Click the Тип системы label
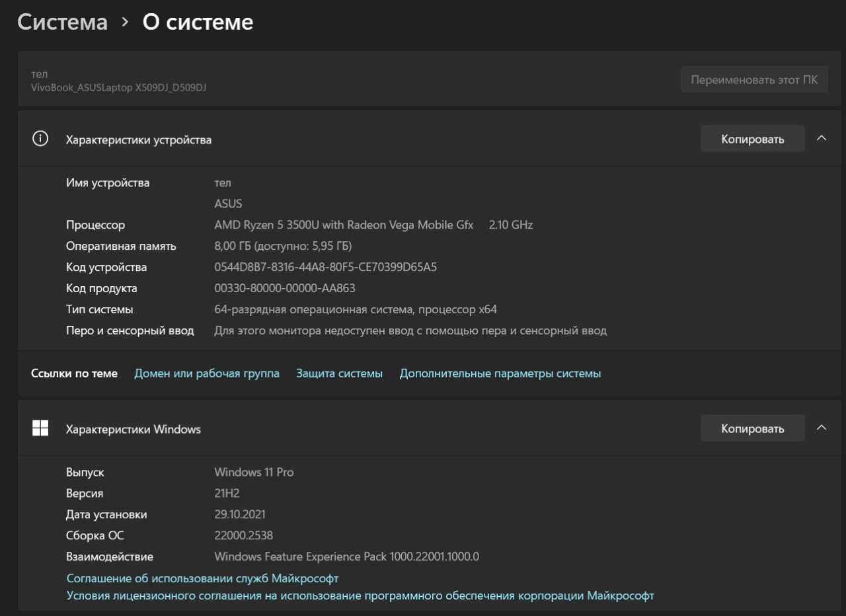 100,309
